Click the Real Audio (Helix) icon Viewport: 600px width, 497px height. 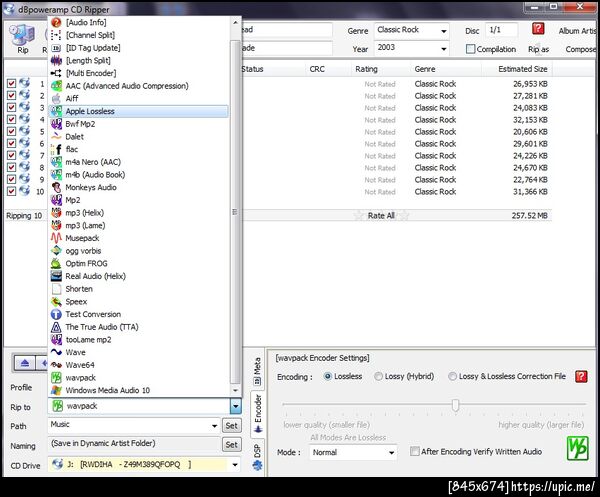pos(56,276)
